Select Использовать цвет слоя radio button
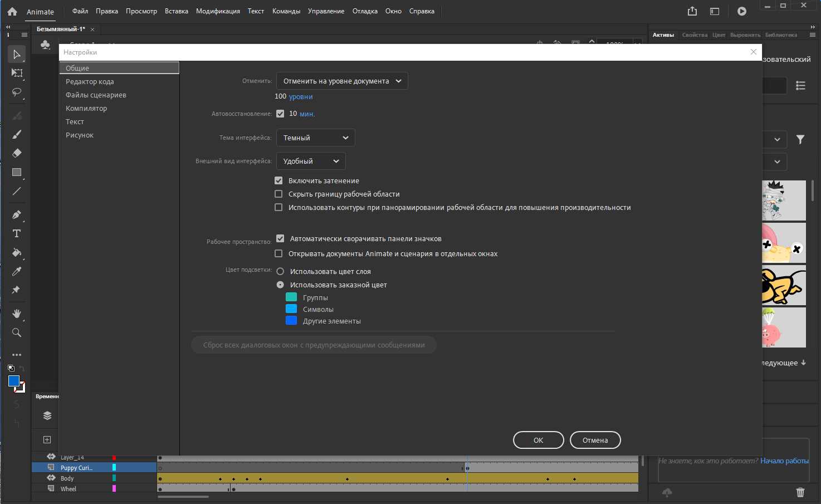This screenshot has width=821, height=504. pos(280,271)
